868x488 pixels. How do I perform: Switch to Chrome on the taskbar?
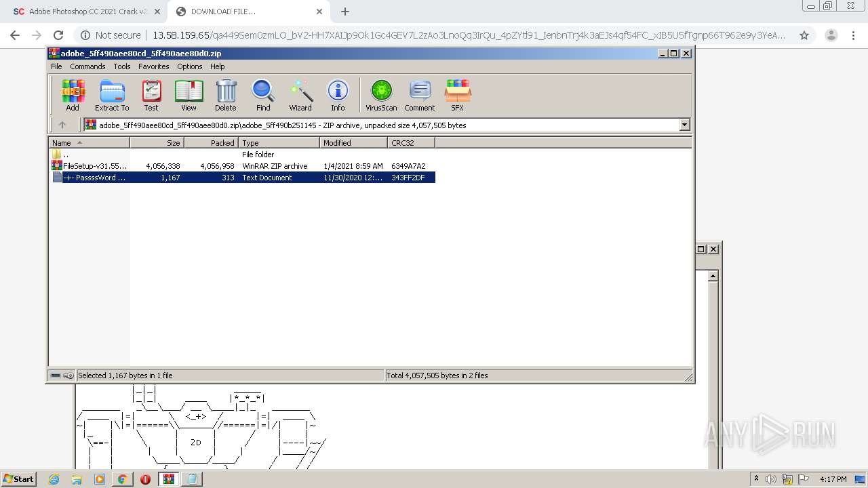point(122,479)
